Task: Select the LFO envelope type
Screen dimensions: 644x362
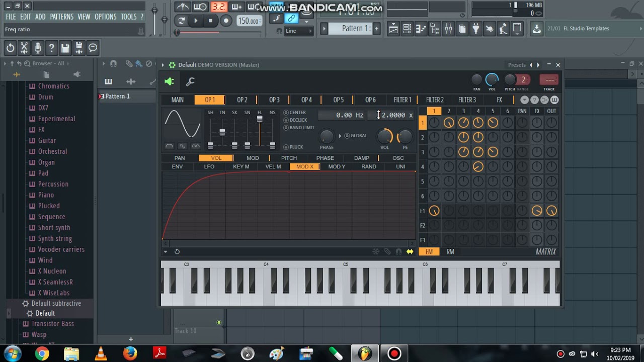Action: [209, 166]
